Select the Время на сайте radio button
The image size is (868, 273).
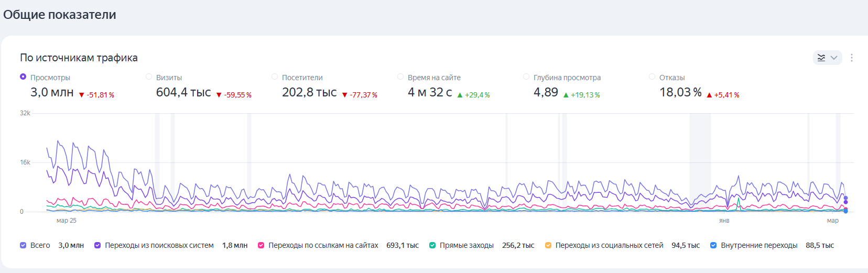point(400,77)
